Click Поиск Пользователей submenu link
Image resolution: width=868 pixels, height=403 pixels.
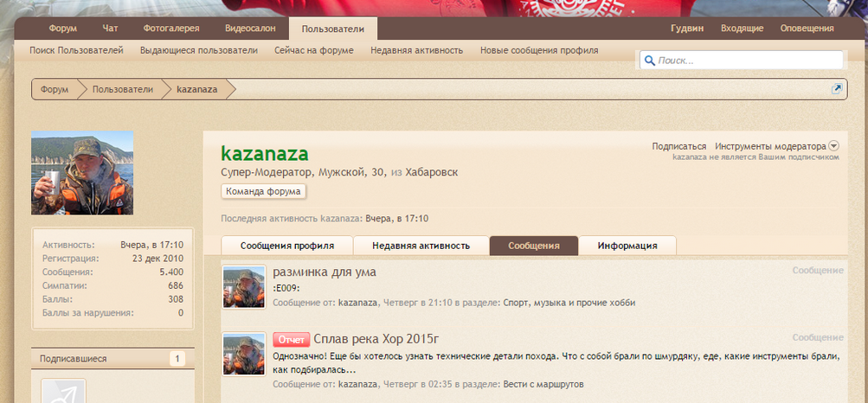(76, 50)
